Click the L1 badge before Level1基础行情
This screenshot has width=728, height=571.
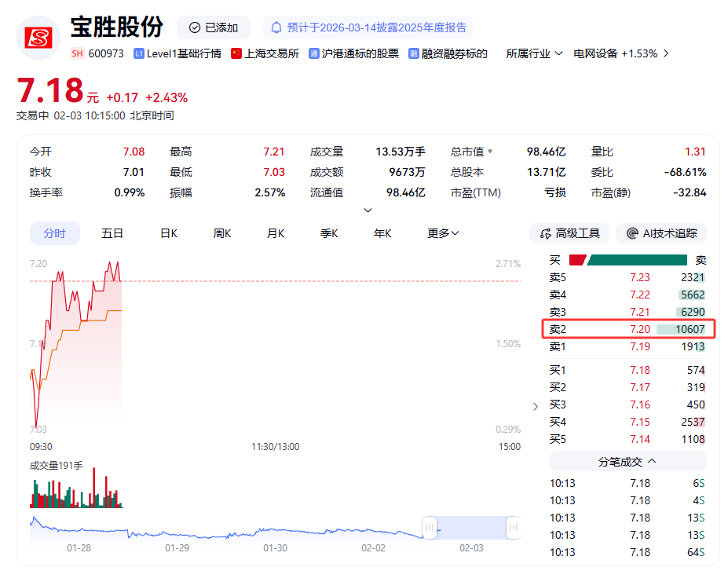coord(138,54)
